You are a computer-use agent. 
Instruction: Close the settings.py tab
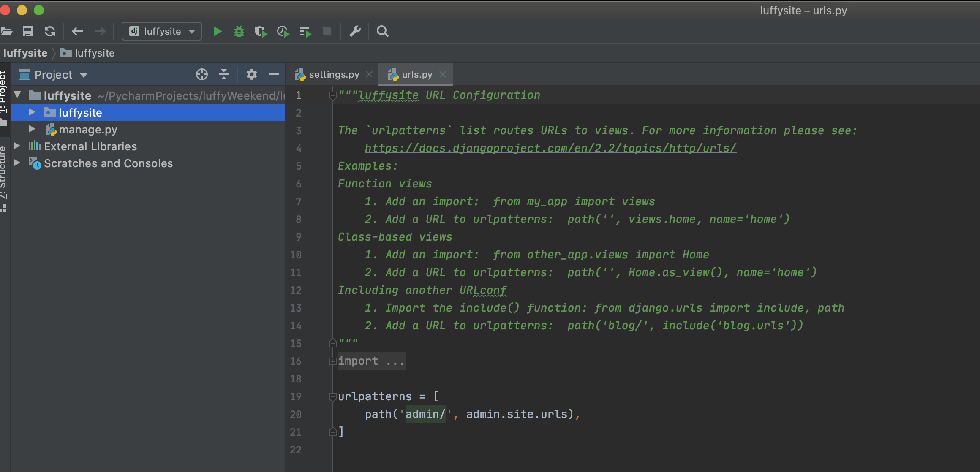(x=369, y=74)
